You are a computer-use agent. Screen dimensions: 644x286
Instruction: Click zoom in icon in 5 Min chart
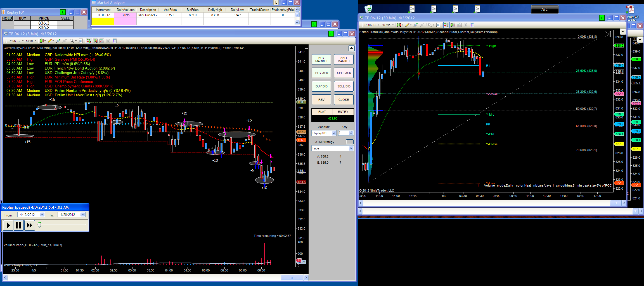click(x=58, y=41)
